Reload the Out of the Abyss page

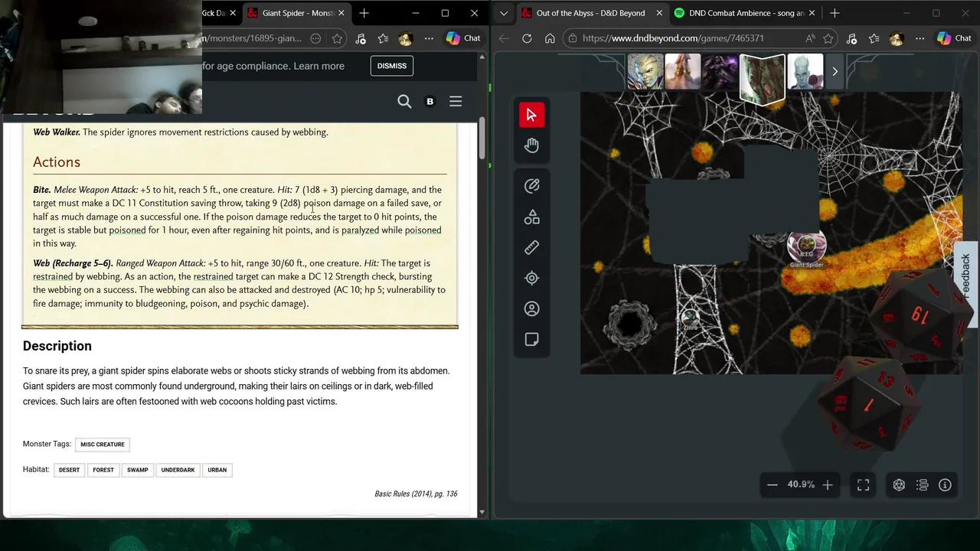[x=527, y=38]
